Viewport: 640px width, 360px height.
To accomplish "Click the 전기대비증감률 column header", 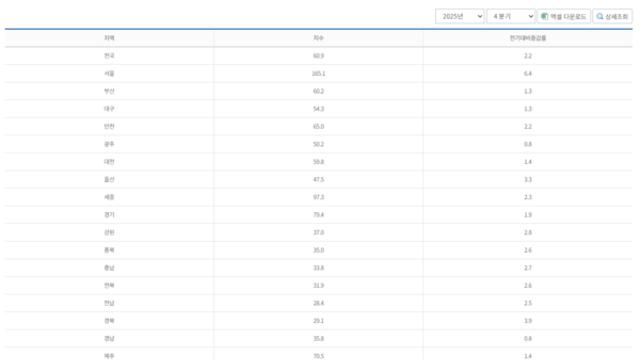I will 528,38.
